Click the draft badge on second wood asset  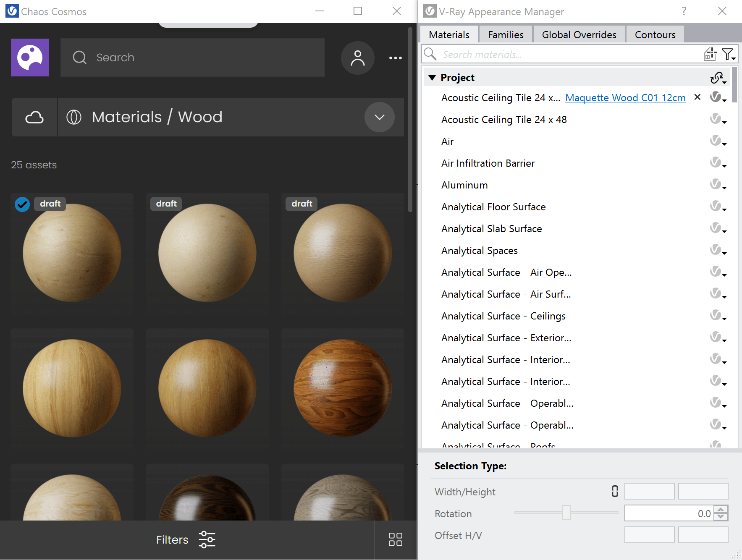point(166,204)
